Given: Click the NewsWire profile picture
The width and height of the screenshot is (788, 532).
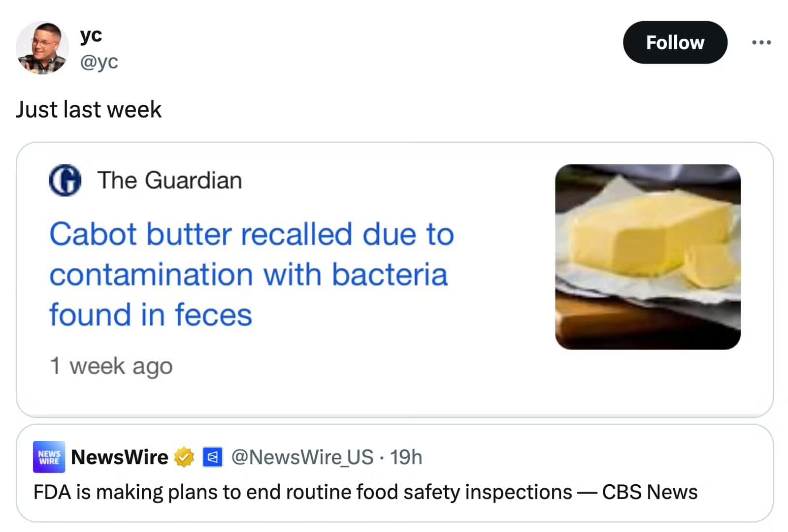Looking at the screenshot, I should (47, 458).
